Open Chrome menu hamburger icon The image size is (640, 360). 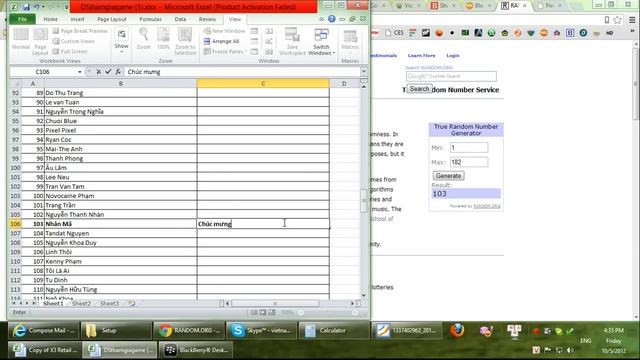click(x=632, y=20)
